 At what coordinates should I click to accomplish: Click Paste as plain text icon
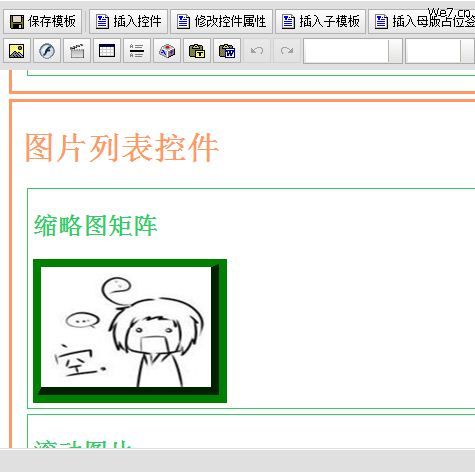click(197, 51)
